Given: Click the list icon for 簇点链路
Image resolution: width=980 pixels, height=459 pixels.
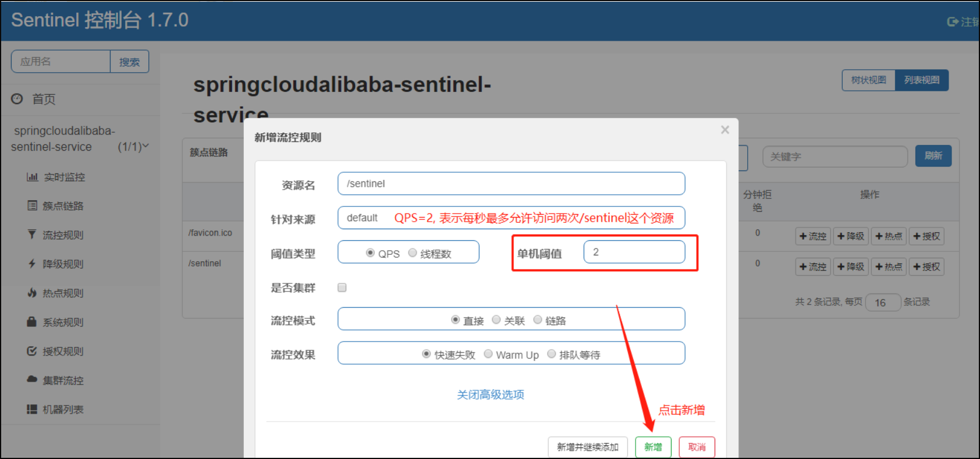Looking at the screenshot, I should point(32,205).
